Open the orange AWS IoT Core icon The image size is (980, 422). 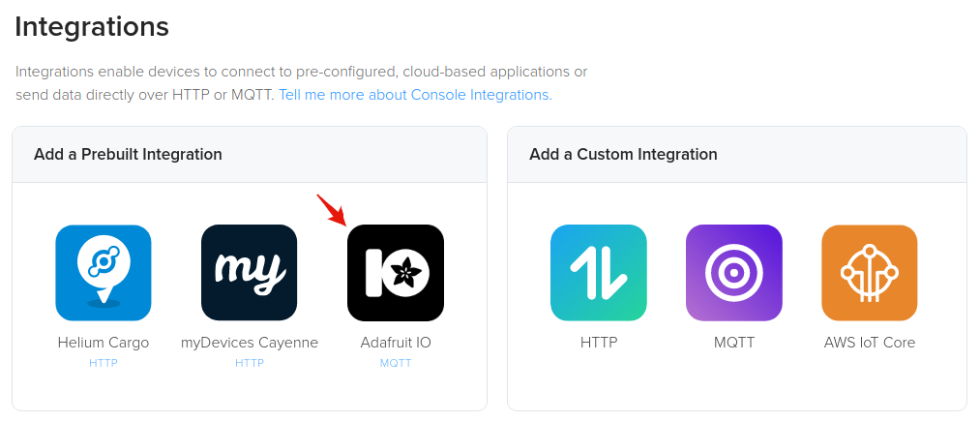[x=869, y=272]
